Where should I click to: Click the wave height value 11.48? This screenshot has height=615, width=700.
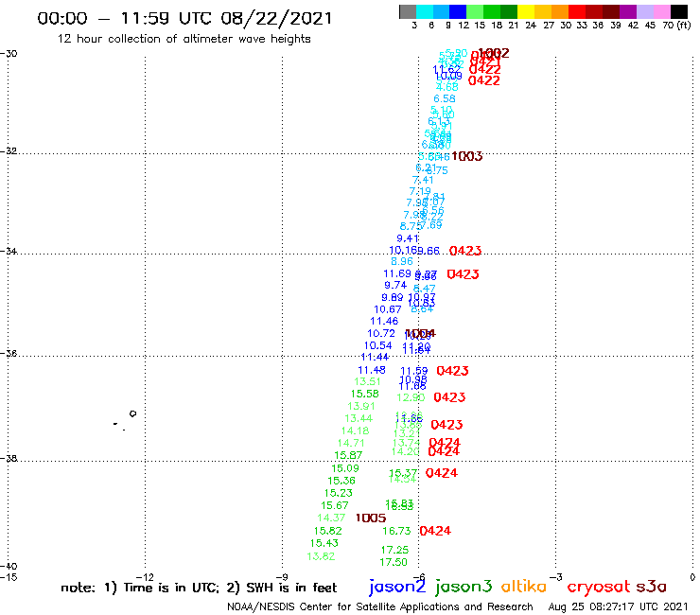point(372,370)
